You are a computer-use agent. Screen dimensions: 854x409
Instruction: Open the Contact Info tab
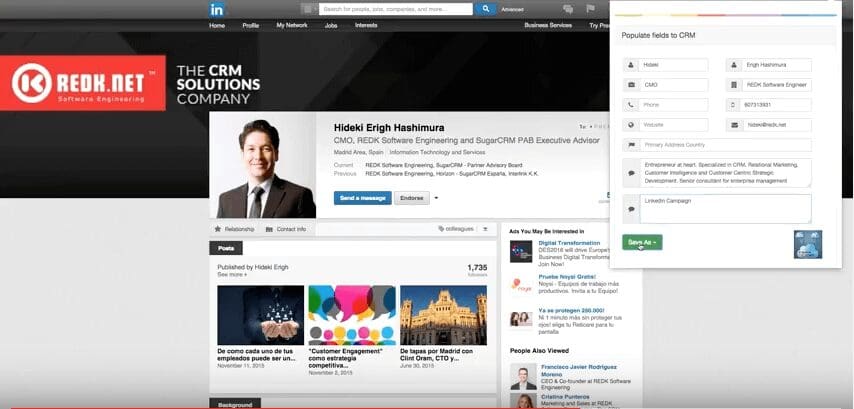pos(286,229)
